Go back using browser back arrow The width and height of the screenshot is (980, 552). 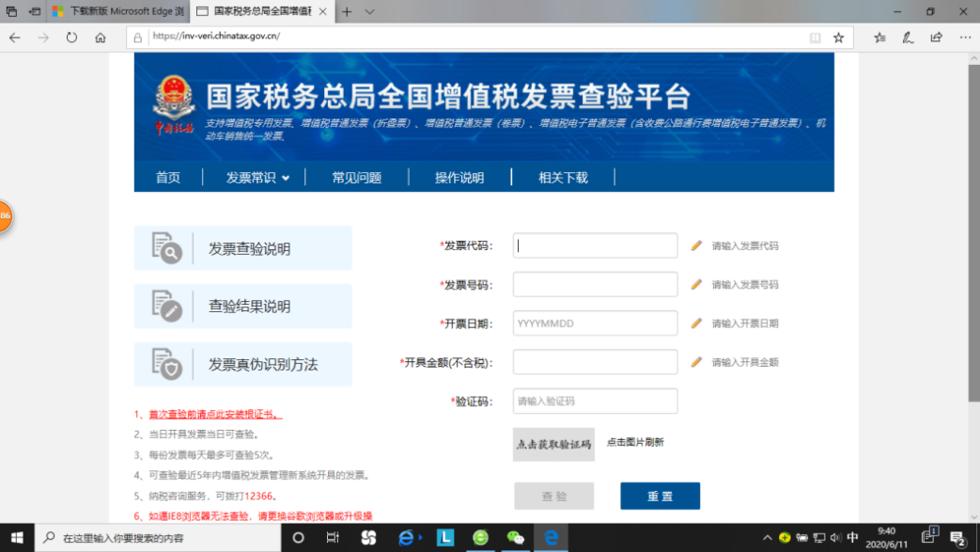click(15, 38)
